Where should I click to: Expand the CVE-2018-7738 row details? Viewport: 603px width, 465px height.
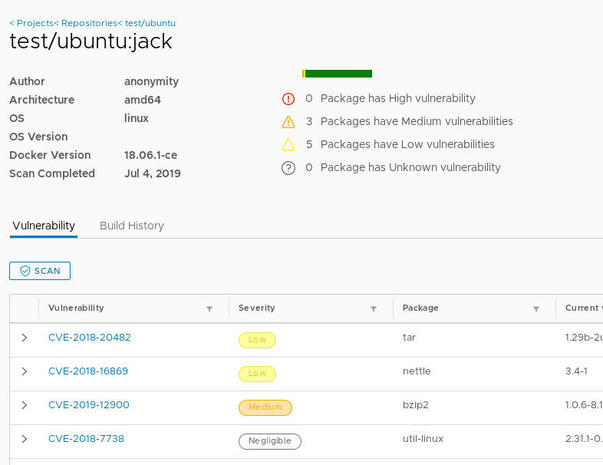(24, 439)
